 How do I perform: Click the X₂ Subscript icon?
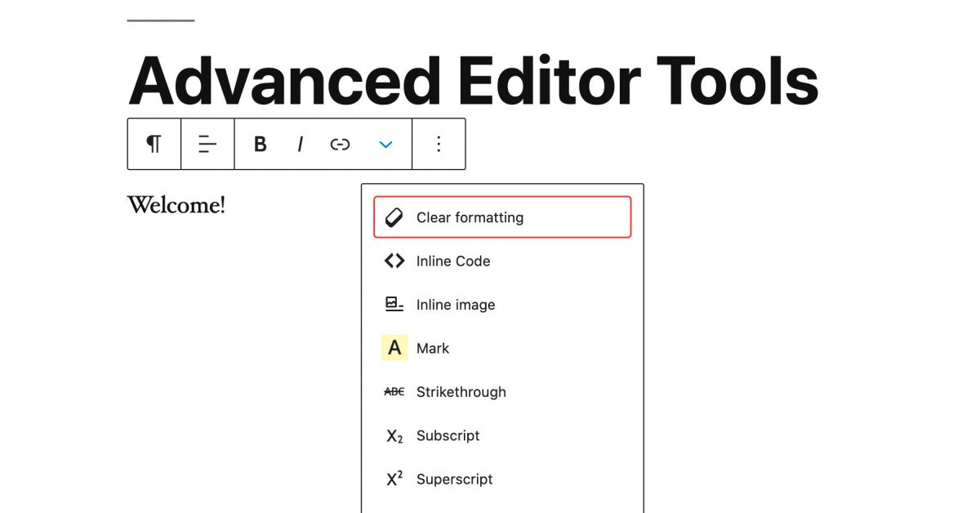[394, 436]
